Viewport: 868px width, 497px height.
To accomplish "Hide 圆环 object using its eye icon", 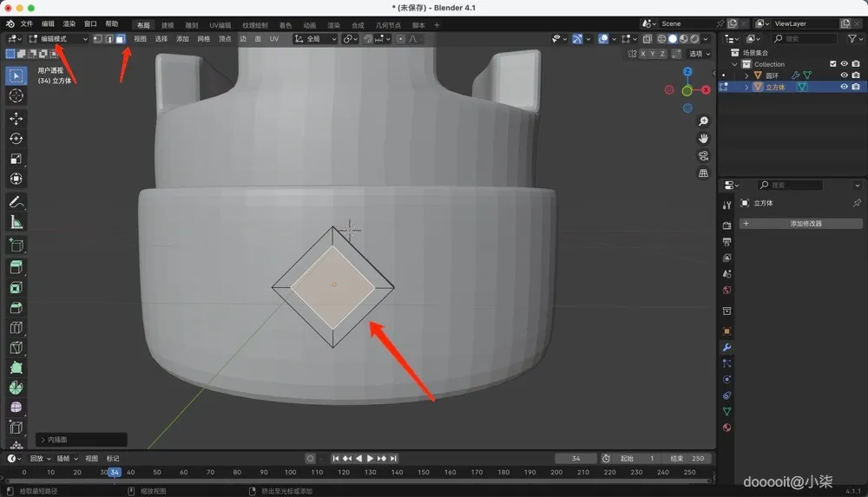I will 844,75.
